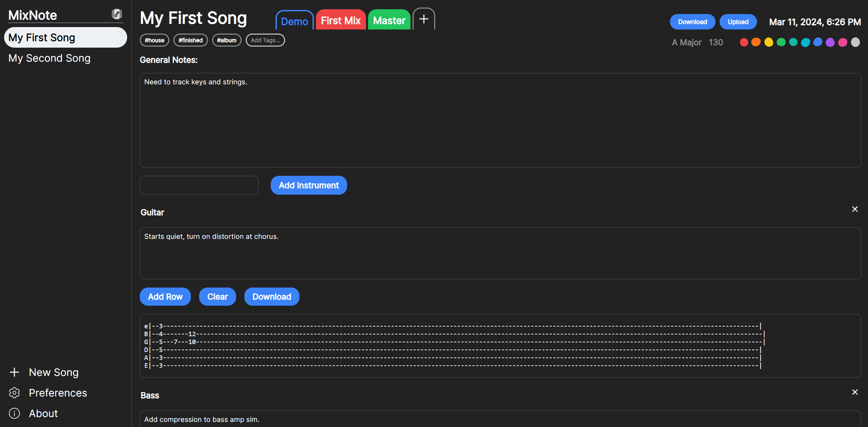Select My First Song in sidebar
Viewport: 868px width, 427px height.
pyautogui.click(x=65, y=37)
